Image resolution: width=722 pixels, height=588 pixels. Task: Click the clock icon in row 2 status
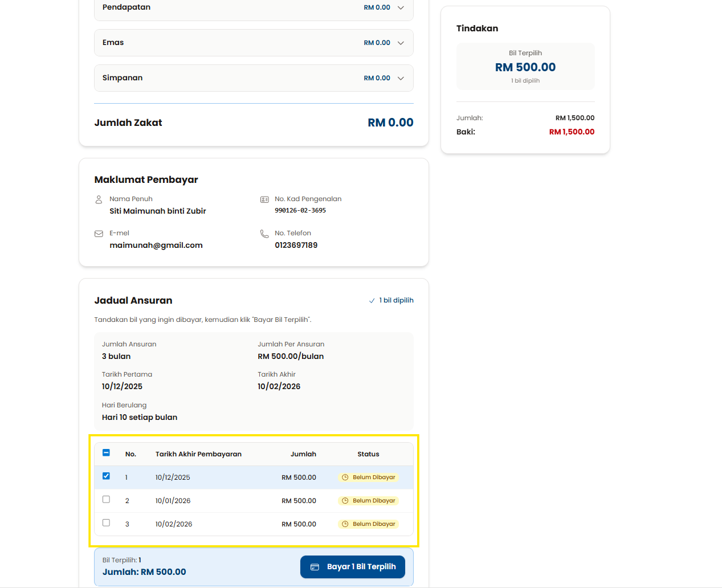tap(345, 501)
